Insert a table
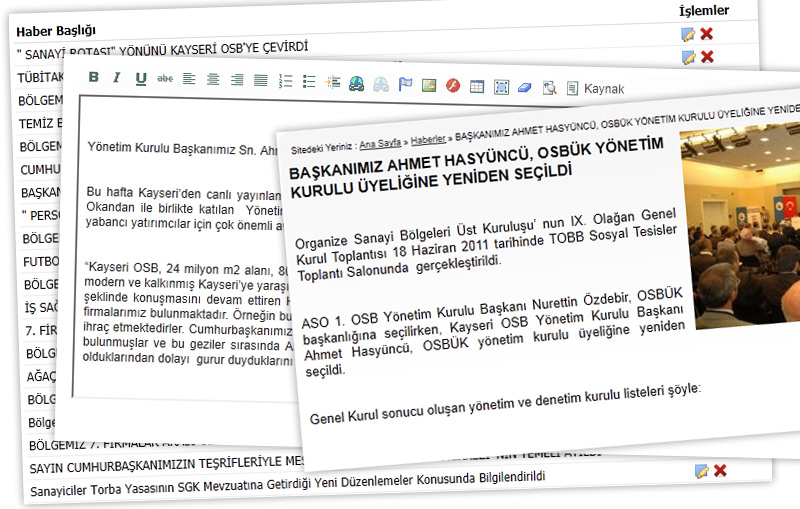 (477, 86)
